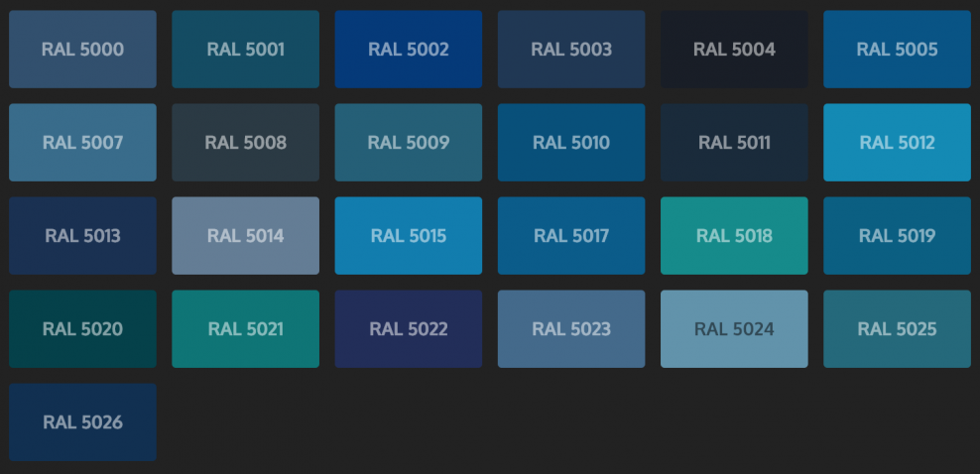Pick the RAL 5022 navy swatch
The image size is (980, 474).
coord(408,329)
